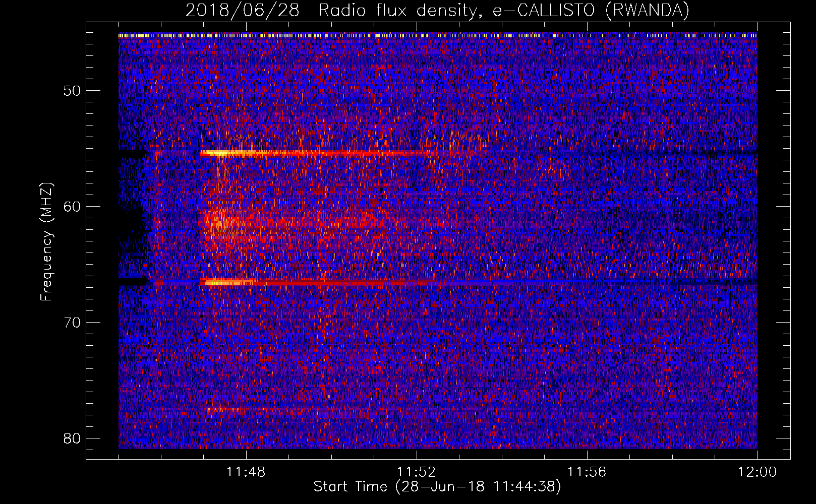
Task: Click the 50 MHz frequency tick label
Action: click(73, 91)
